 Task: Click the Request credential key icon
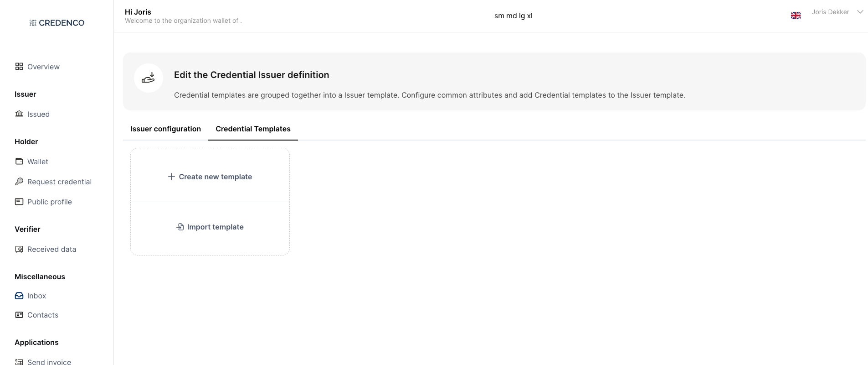[x=19, y=182]
